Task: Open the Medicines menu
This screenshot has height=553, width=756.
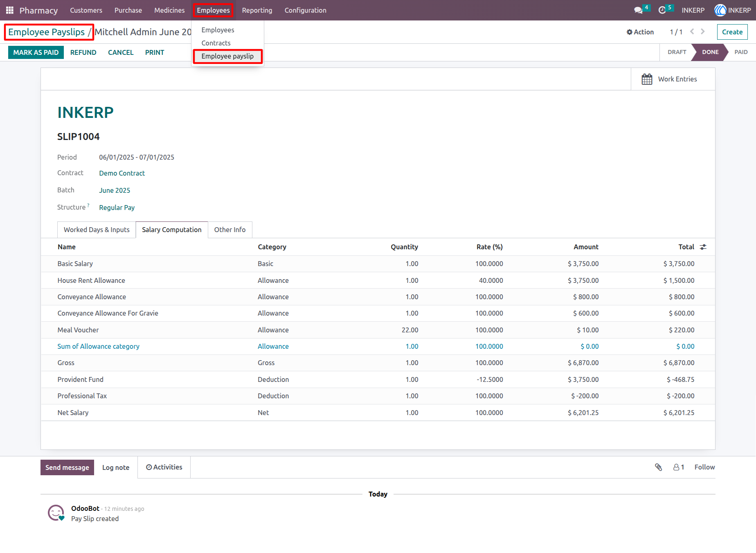Action: (x=169, y=10)
